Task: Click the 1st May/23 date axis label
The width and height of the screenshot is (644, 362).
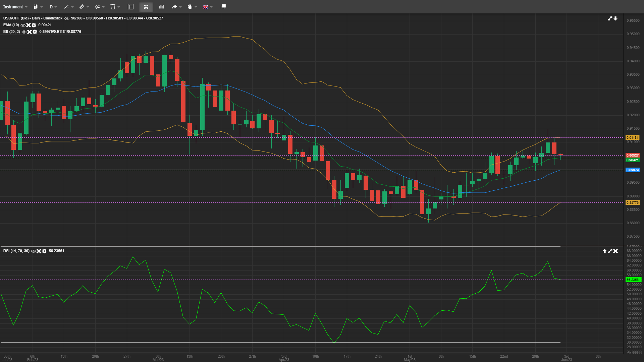Action: (x=410, y=358)
